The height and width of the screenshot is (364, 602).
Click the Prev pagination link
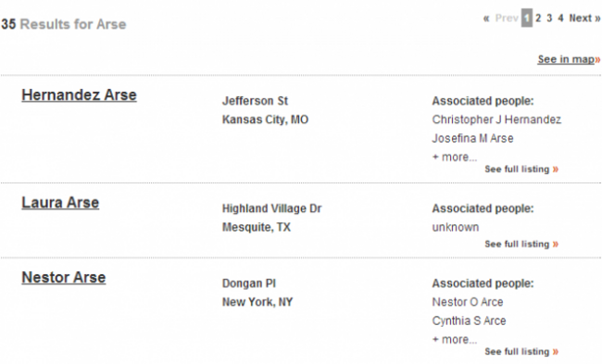[x=507, y=18]
